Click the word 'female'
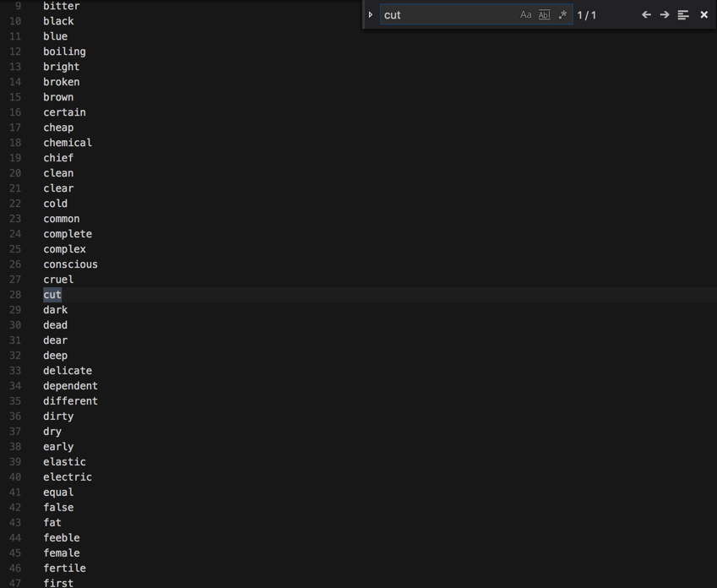Viewport: 717px width, 588px height. coord(62,553)
